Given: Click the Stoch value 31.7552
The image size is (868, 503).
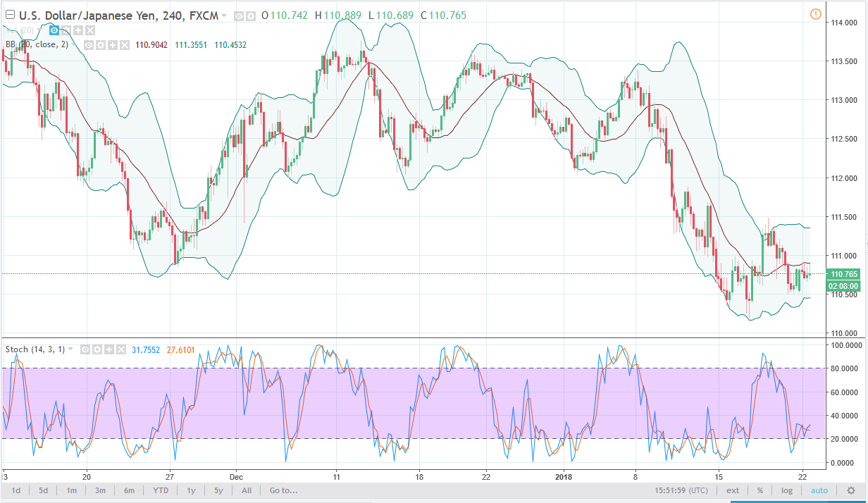Looking at the screenshot, I should coord(146,349).
